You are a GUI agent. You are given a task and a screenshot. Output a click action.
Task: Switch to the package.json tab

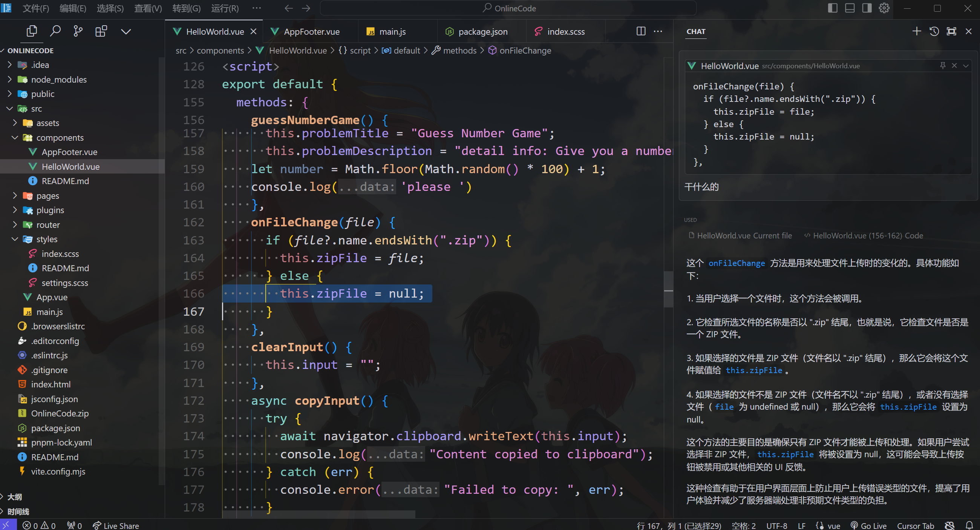click(482, 32)
